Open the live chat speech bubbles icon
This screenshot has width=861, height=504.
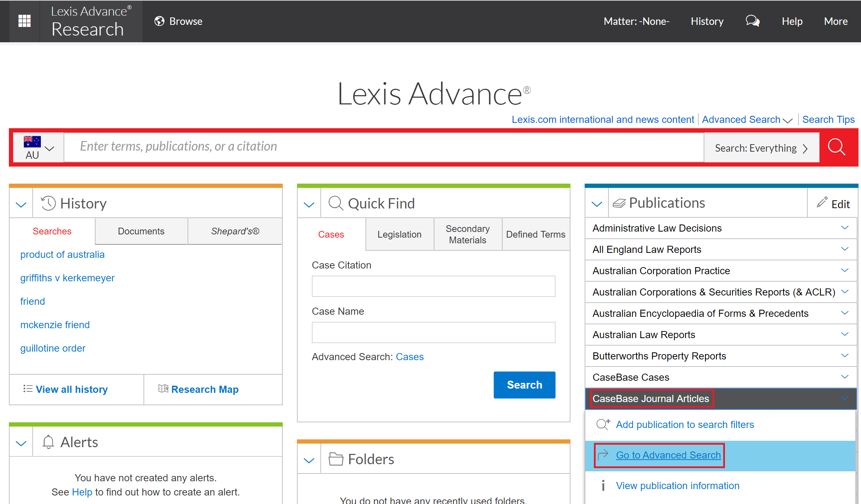tap(752, 21)
